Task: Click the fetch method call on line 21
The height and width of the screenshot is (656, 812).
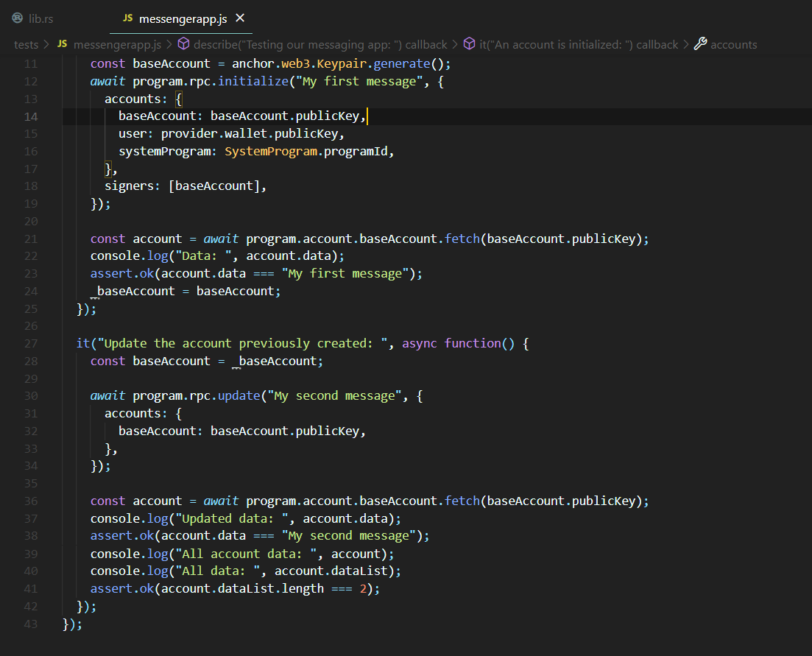Action: click(462, 239)
